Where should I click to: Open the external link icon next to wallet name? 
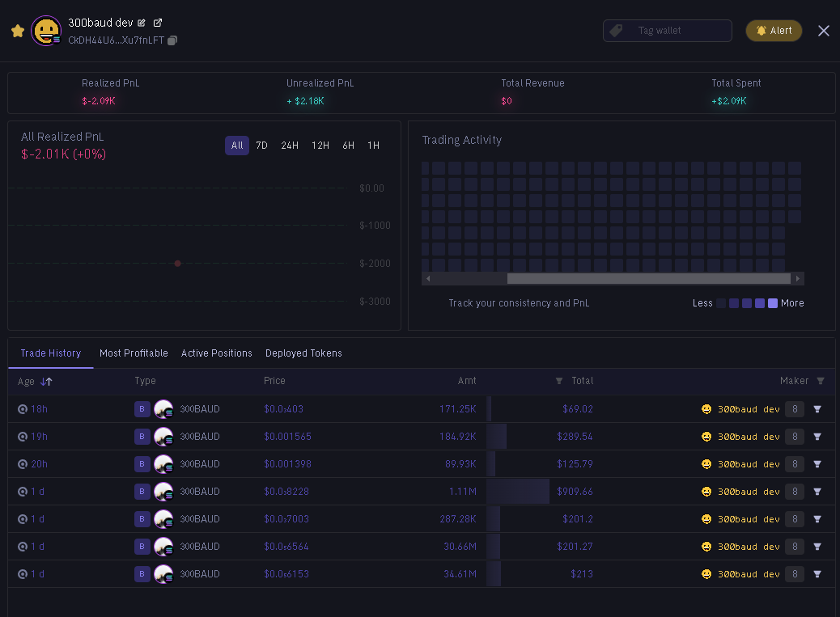coord(158,23)
